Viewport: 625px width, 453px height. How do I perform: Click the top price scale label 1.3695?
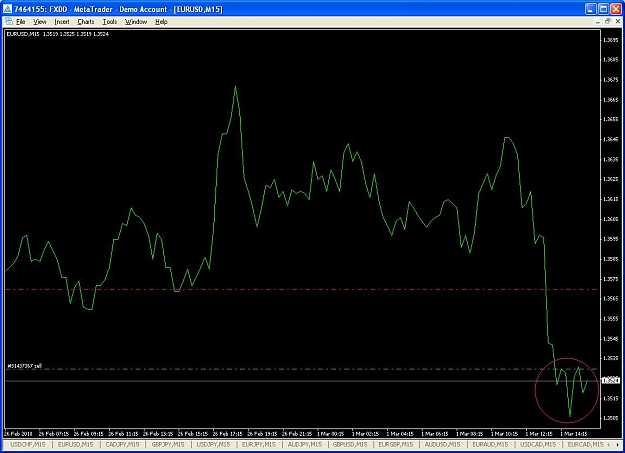pyautogui.click(x=611, y=40)
